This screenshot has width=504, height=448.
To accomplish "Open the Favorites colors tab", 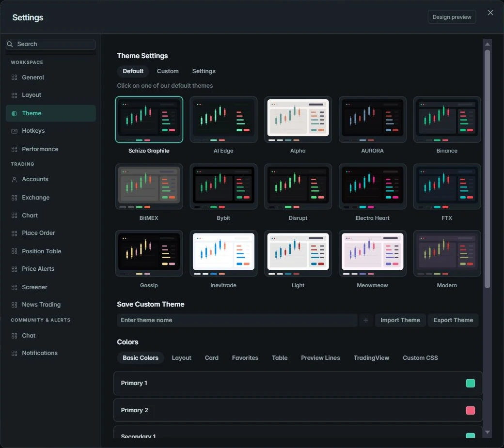I will [x=245, y=358].
